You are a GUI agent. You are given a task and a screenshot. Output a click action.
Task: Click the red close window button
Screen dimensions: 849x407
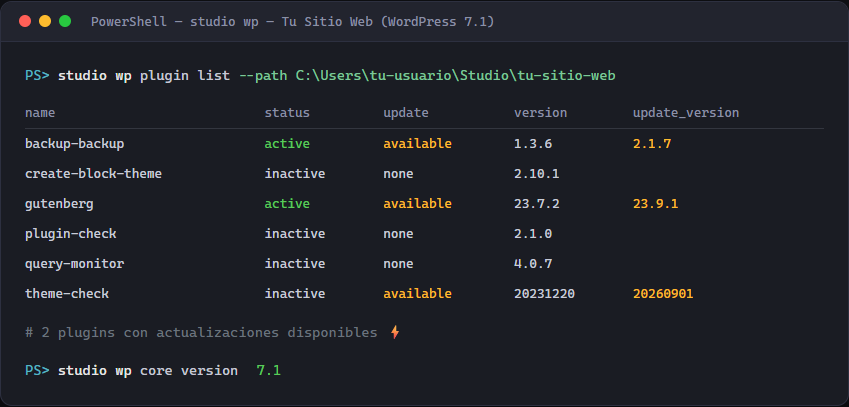pos(25,21)
